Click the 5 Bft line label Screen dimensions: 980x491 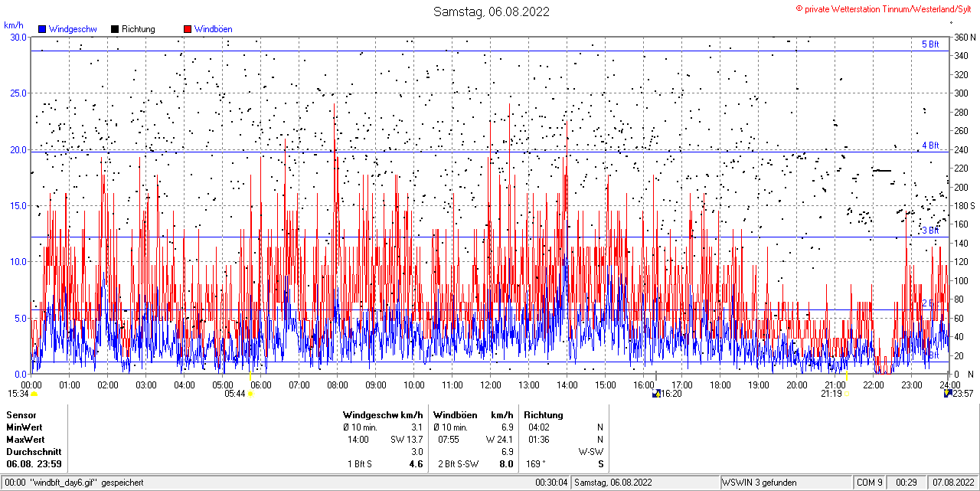point(930,44)
